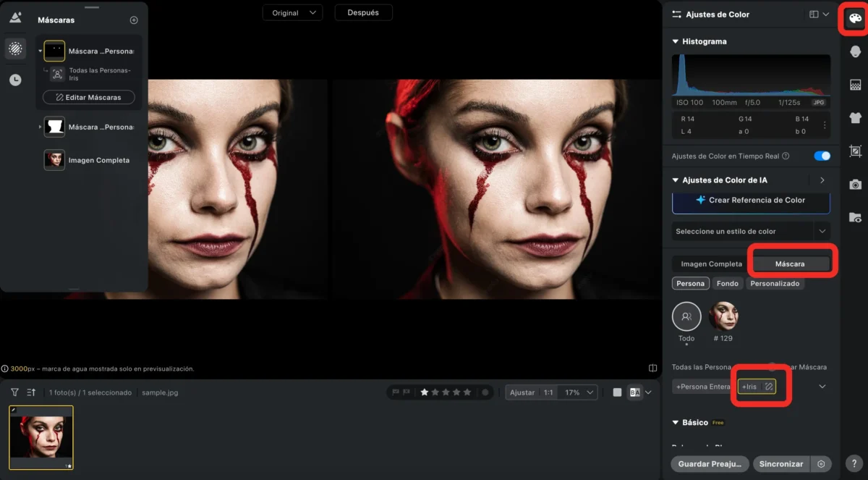Toggle Ajustes de Color en Tiempo Real switch
868x480 pixels.
point(822,156)
